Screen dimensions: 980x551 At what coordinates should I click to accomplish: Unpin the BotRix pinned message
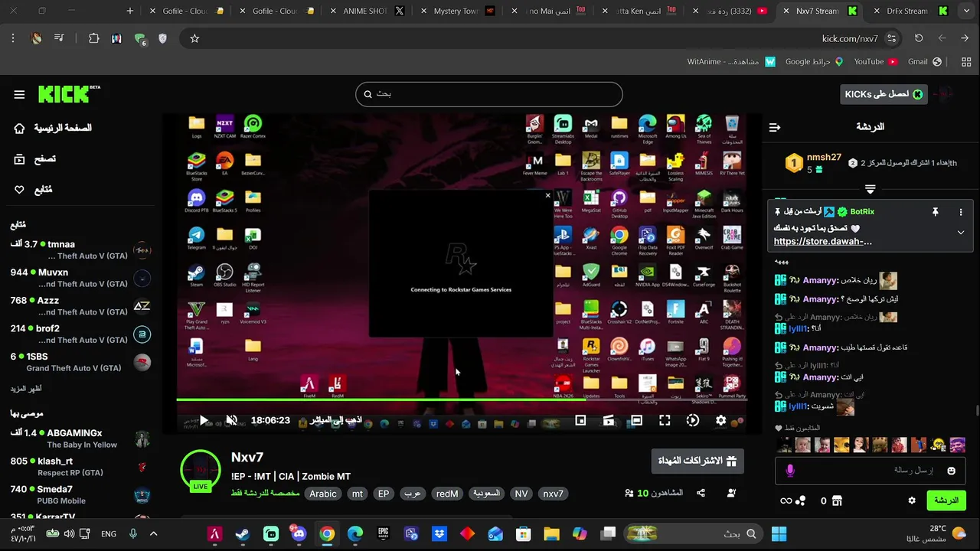coord(935,211)
